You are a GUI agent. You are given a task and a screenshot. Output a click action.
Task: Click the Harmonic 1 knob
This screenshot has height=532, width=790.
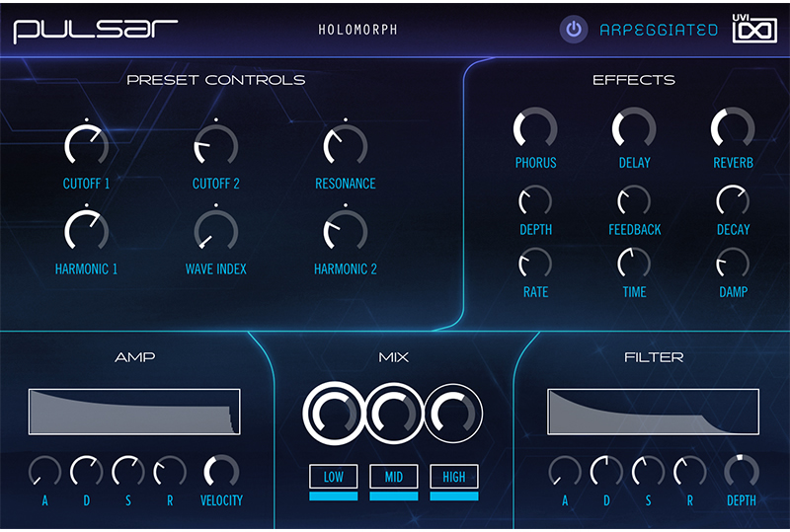[86, 230]
